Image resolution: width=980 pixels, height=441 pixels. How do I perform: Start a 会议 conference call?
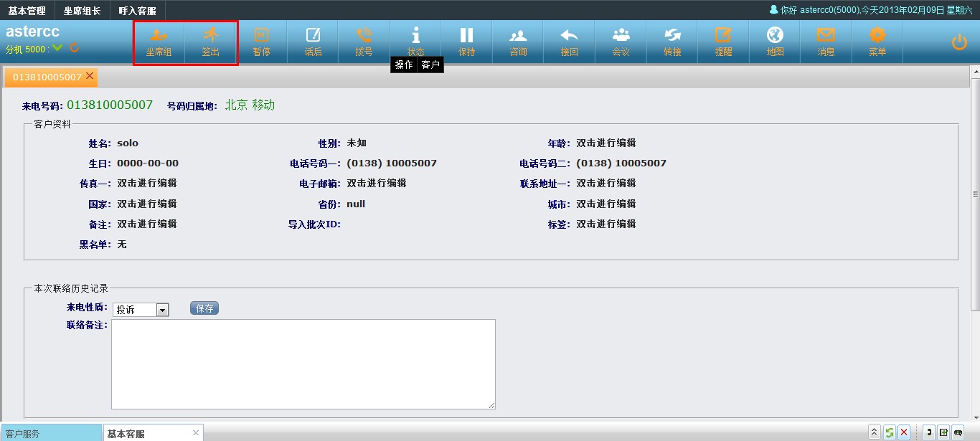(621, 42)
